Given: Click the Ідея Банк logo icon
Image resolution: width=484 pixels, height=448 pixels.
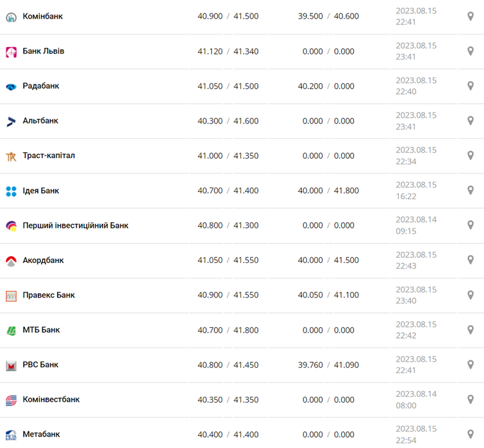Looking at the screenshot, I should pos(11,191).
